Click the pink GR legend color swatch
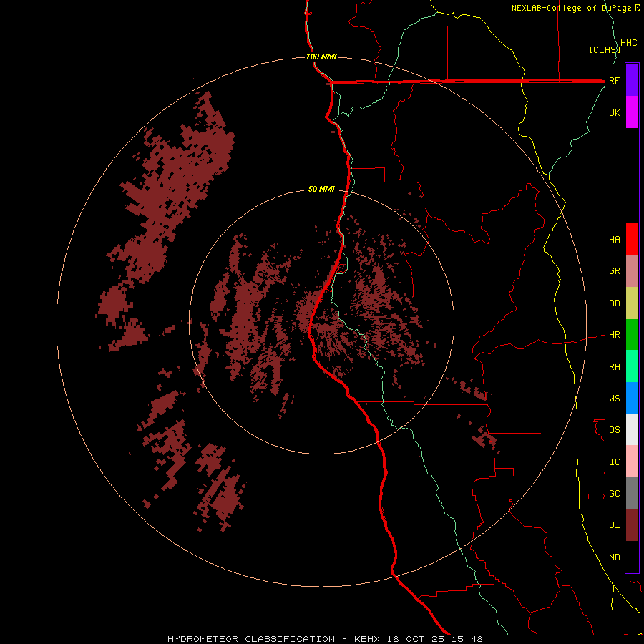This screenshot has height=644, width=644. [x=632, y=271]
